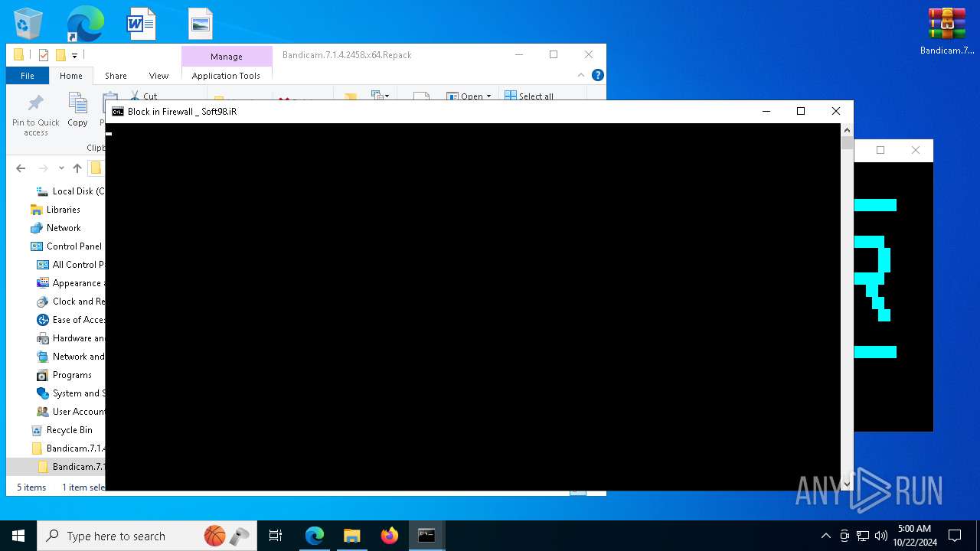Open the Application Tools tab

226,75
